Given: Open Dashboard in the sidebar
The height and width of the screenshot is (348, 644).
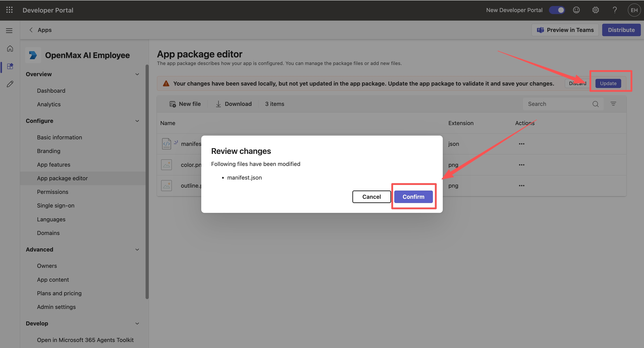Looking at the screenshot, I should click(51, 91).
